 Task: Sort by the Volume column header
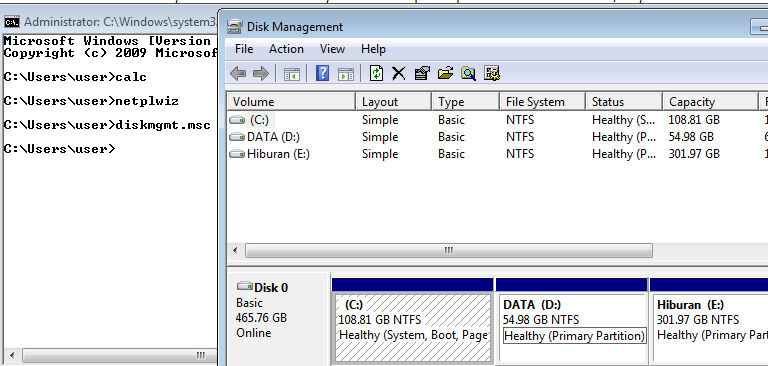tap(291, 102)
